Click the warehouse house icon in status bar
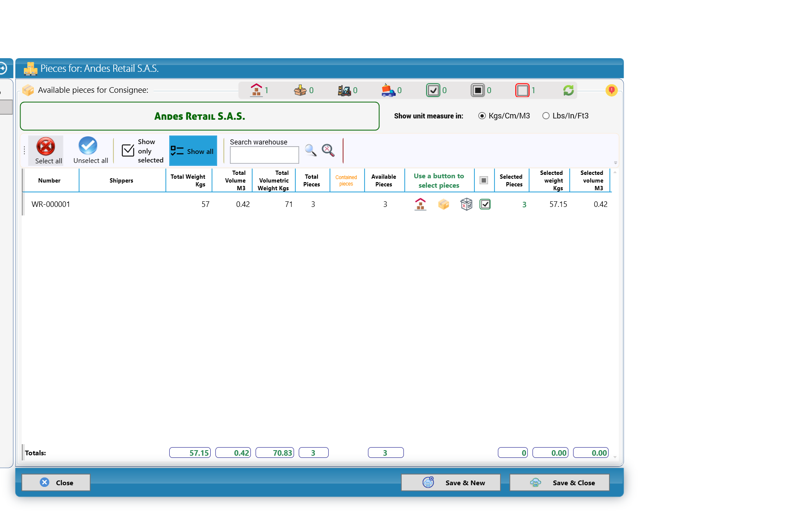Screen dimensions: 812x513 pos(256,90)
